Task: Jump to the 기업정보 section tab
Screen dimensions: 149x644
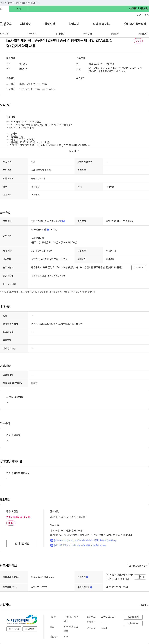Action: [x=143, y=34]
